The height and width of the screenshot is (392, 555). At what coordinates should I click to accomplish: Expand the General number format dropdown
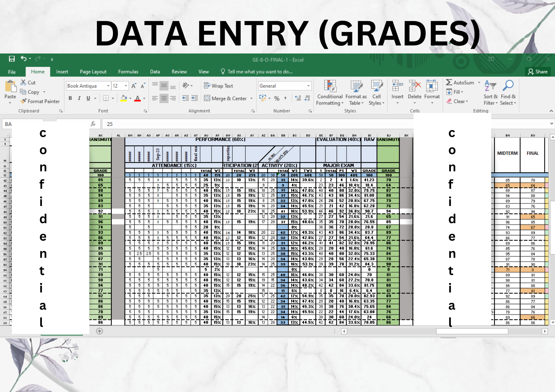308,86
